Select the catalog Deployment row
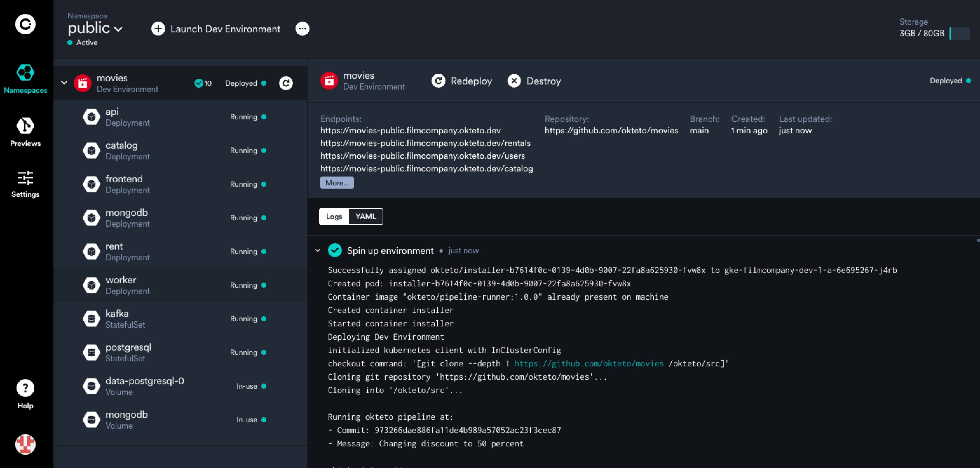This screenshot has width=980, height=468. coord(180,150)
